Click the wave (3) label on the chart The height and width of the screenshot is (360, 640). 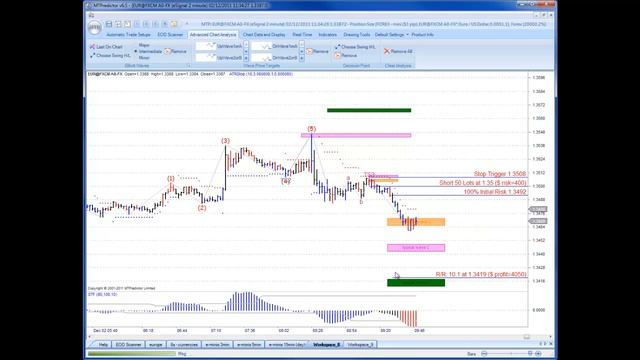pyautogui.click(x=225, y=141)
